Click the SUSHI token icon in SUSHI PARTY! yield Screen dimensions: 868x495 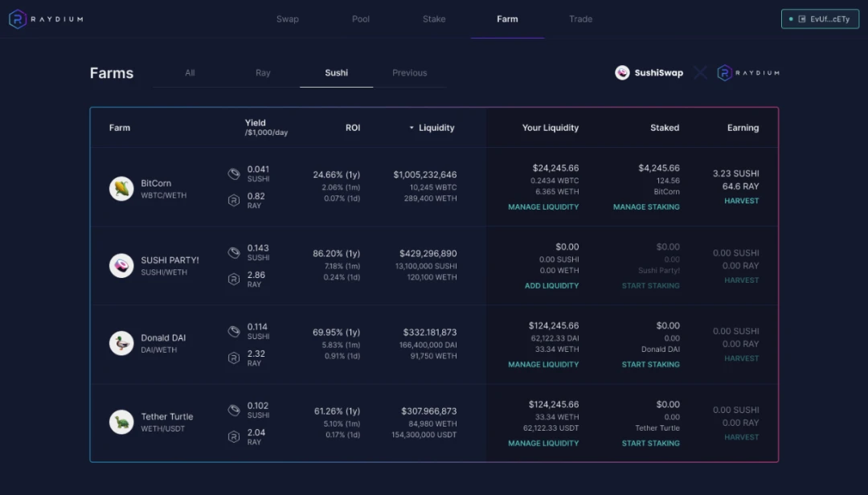(x=234, y=252)
